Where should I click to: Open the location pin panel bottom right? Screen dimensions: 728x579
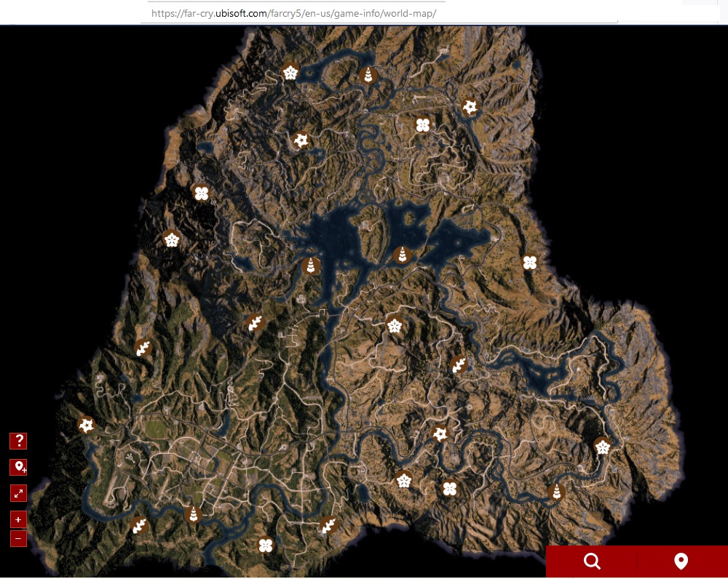[681, 562]
